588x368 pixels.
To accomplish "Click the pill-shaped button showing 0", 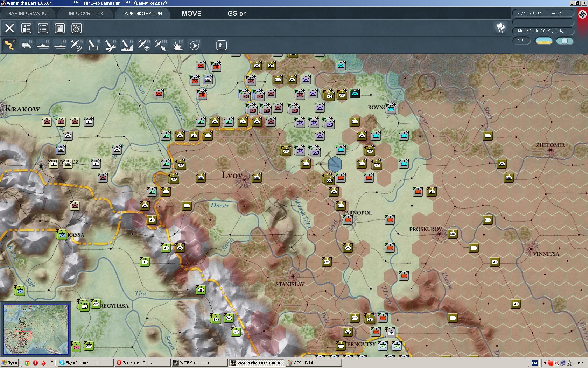I will click(565, 41).
